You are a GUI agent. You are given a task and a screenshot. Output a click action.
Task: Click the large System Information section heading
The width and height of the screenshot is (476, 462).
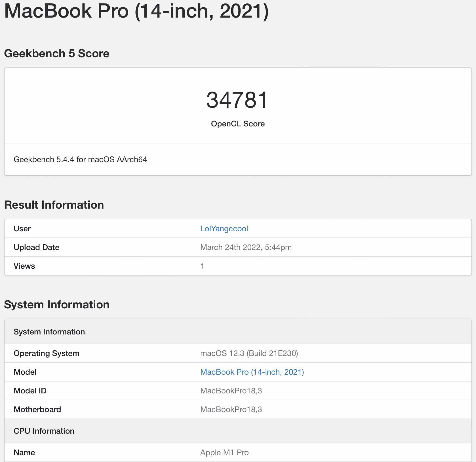pyautogui.click(x=57, y=305)
